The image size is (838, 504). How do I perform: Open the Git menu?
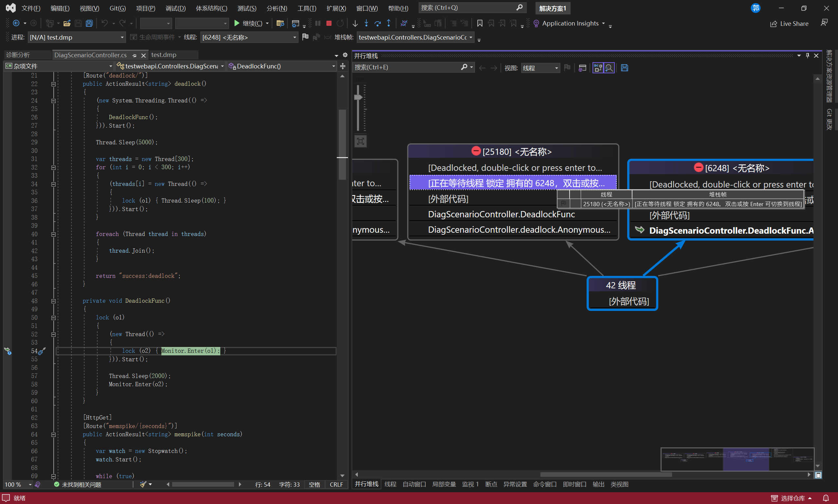(118, 8)
